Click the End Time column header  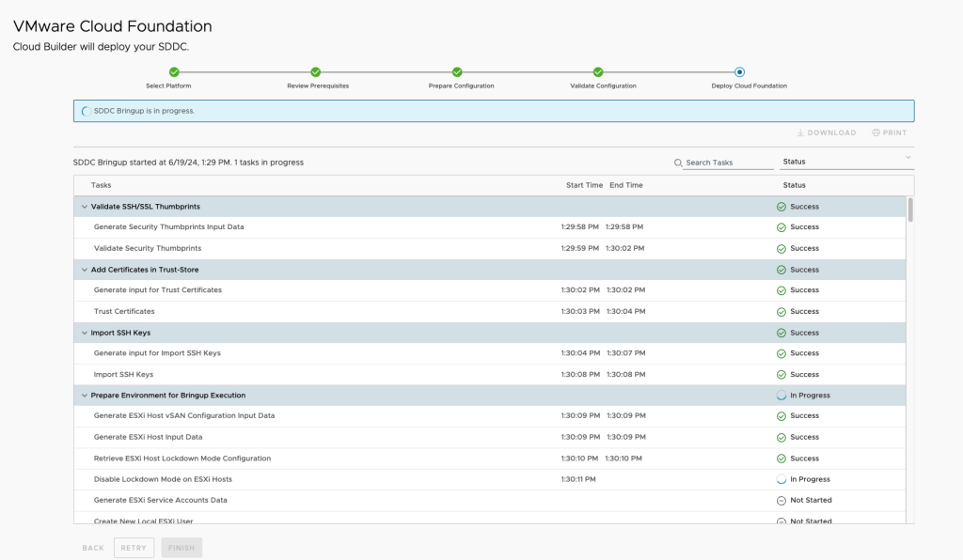[x=626, y=185]
